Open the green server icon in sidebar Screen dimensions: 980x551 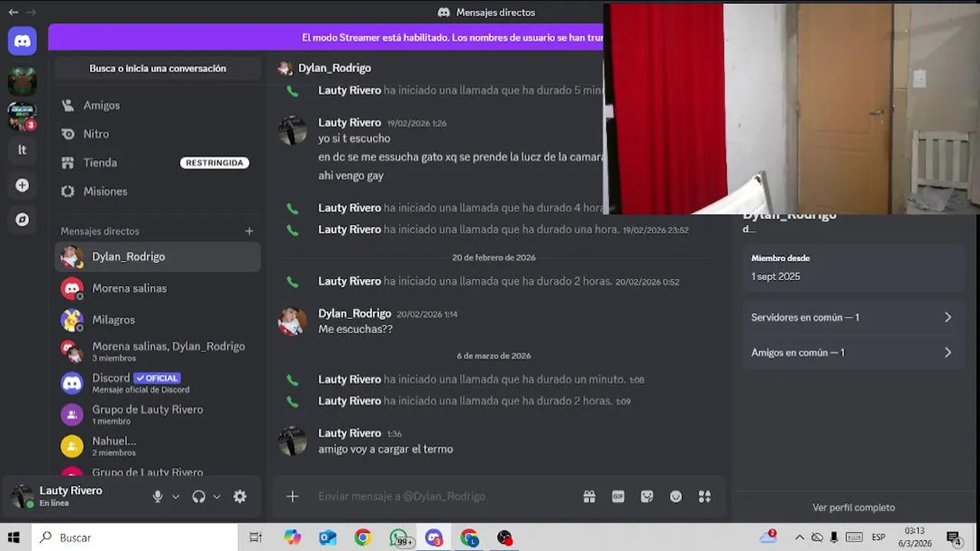[22, 81]
